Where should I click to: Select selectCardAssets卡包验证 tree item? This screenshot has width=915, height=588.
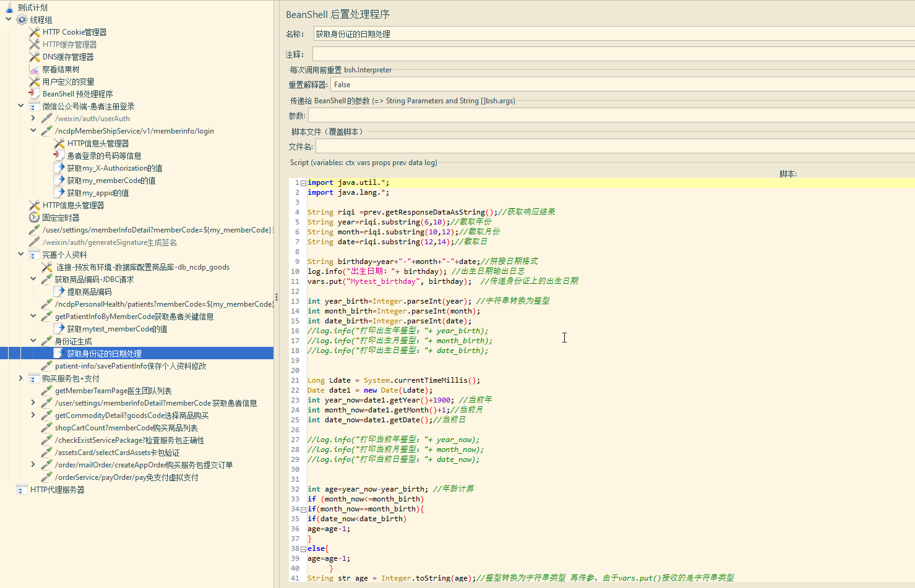coord(118,453)
